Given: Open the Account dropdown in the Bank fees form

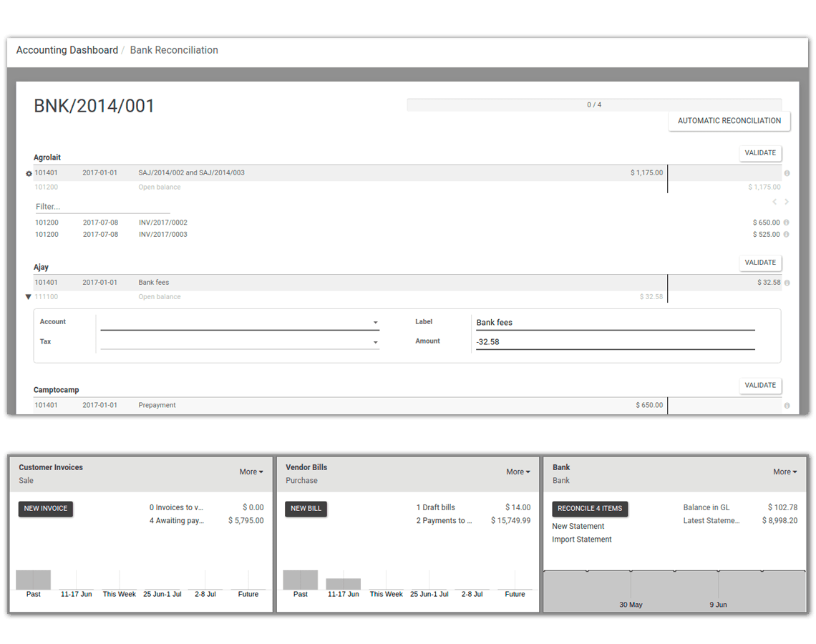Looking at the screenshot, I should [375, 322].
